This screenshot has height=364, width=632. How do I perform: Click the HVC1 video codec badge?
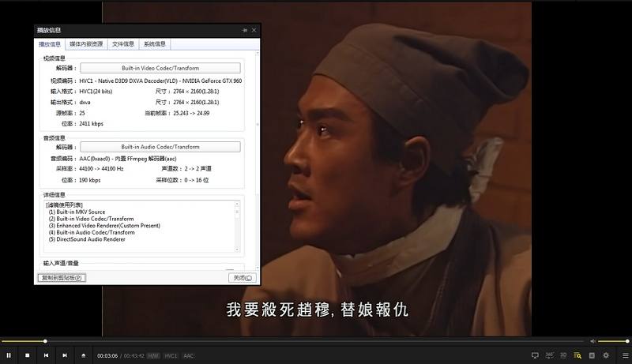click(171, 356)
